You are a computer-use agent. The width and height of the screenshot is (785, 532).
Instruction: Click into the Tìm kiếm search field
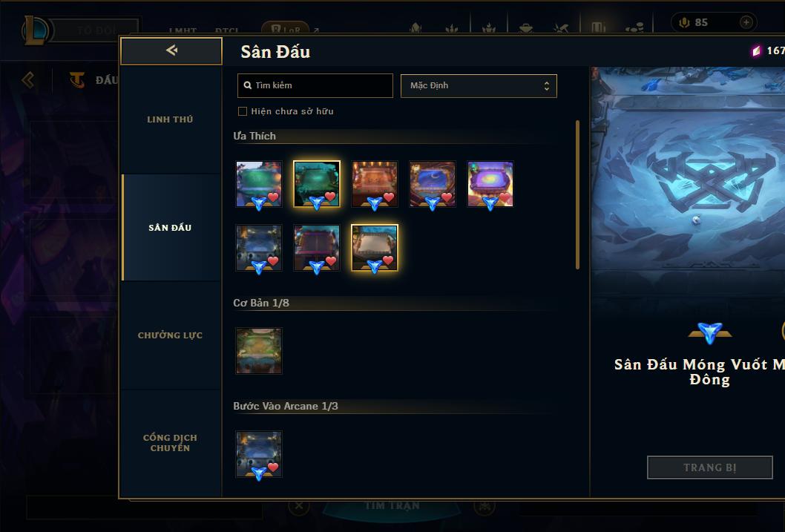[315, 85]
